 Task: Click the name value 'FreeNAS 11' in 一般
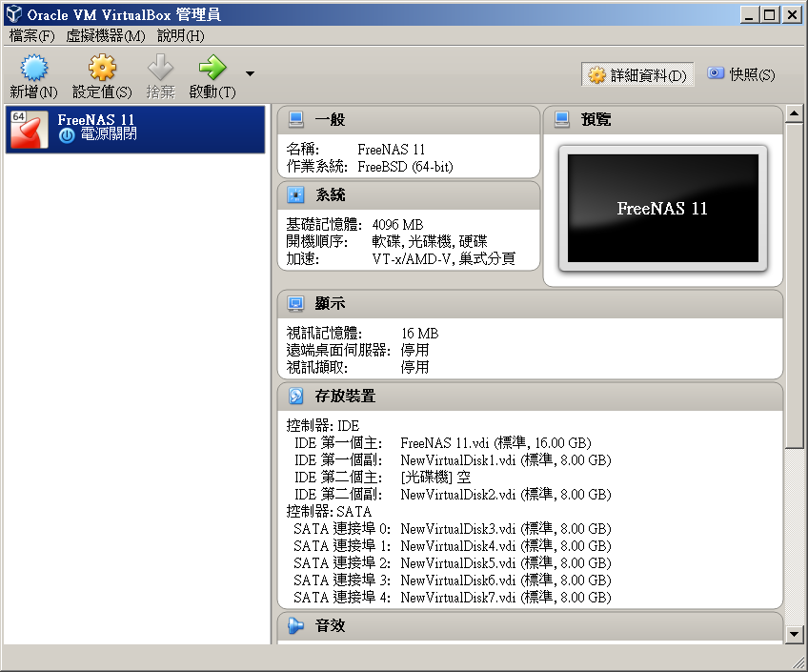click(391, 150)
